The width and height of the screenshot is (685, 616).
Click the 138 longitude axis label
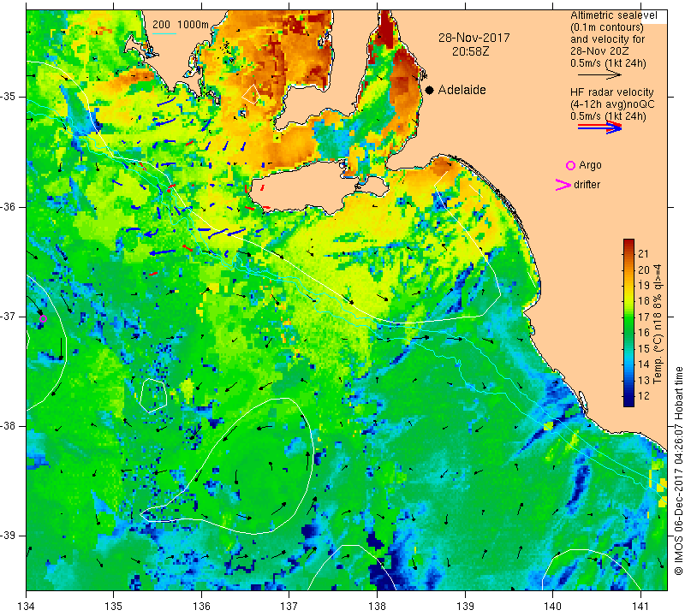point(377,606)
